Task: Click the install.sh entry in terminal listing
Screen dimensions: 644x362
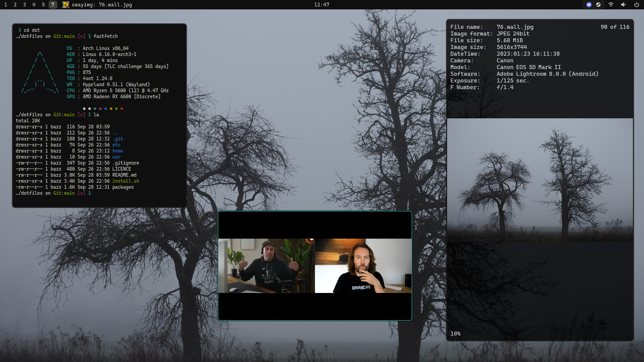Action: 125,181
